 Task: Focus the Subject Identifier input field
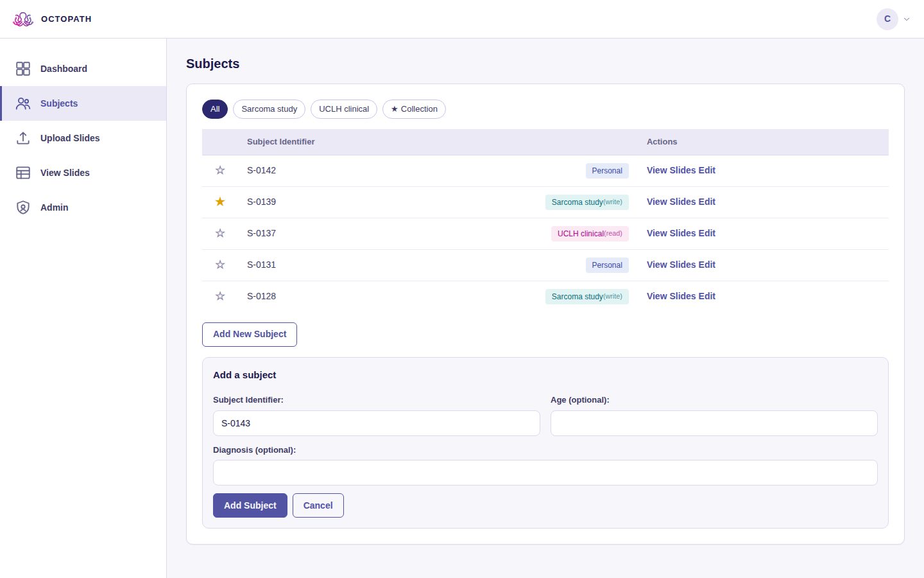coord(377,423)
